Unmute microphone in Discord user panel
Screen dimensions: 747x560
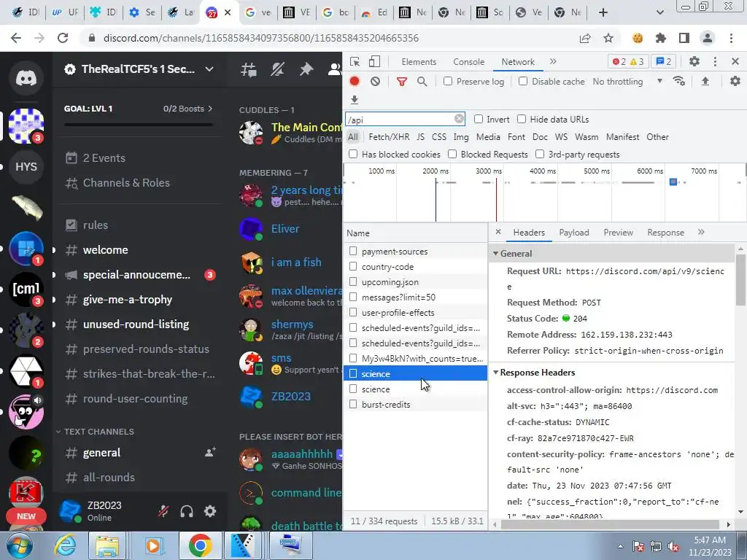[163, 511]
